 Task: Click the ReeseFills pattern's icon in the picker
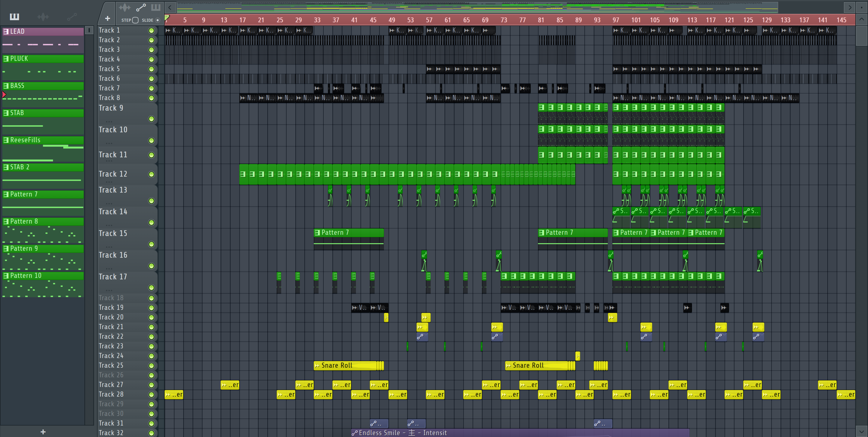(x=6, y=140)
